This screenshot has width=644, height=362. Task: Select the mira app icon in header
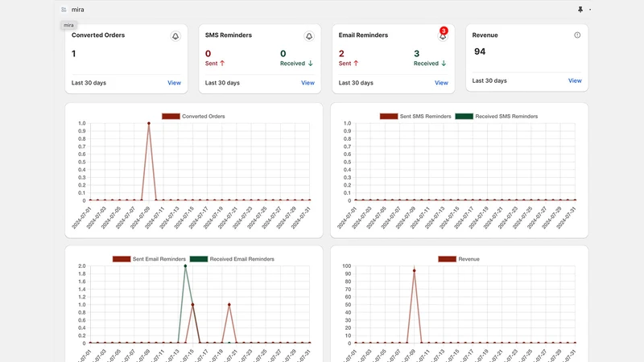click(x=64, y=10)
